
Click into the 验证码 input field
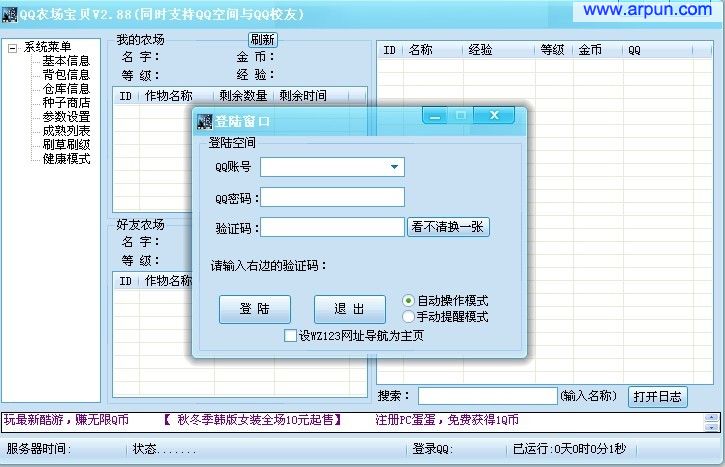332,227
